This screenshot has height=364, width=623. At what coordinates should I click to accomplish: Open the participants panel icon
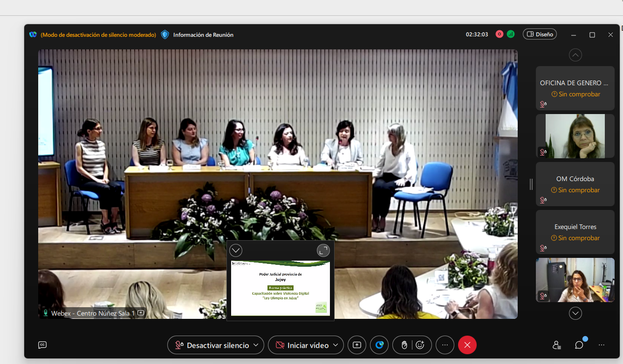(x=556, y=345)
